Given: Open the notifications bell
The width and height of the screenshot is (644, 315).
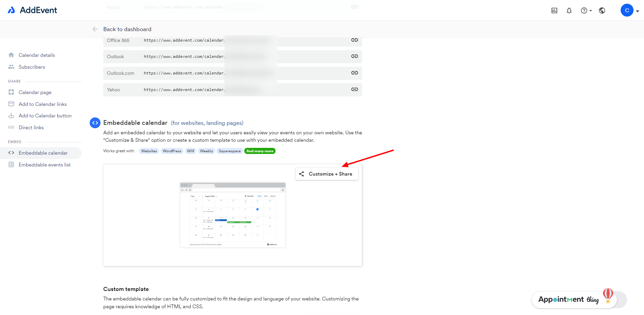Looking at the screenshot, I should pyautogui.click(x=569, y=10).
